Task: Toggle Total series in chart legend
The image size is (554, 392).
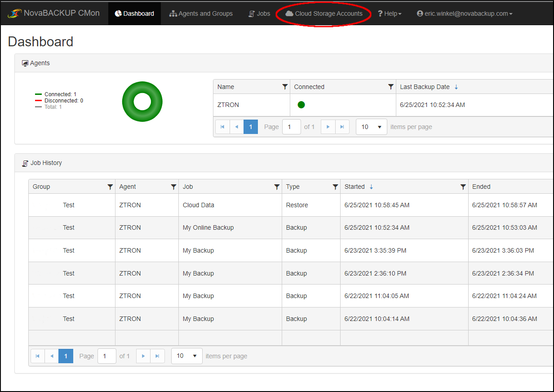Action: coord(49,107)
